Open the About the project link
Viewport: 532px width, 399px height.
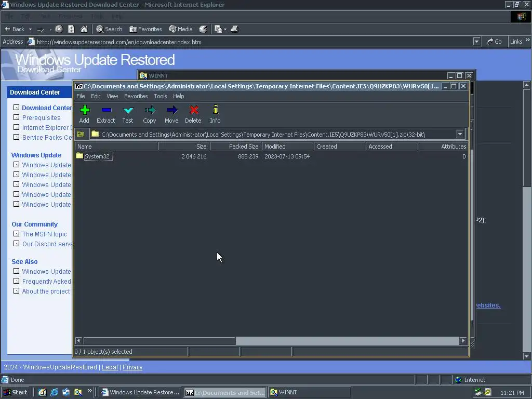(x=46, y=291)
